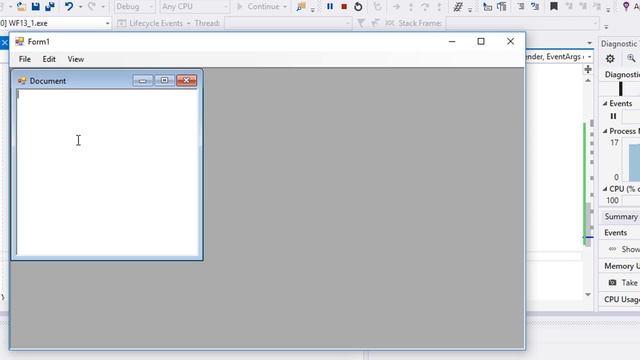Image resolution: width=640 pixels, height=360 pixels.
Task: Open file with the folder toolbar icon
Action: (x=21, y=7)
